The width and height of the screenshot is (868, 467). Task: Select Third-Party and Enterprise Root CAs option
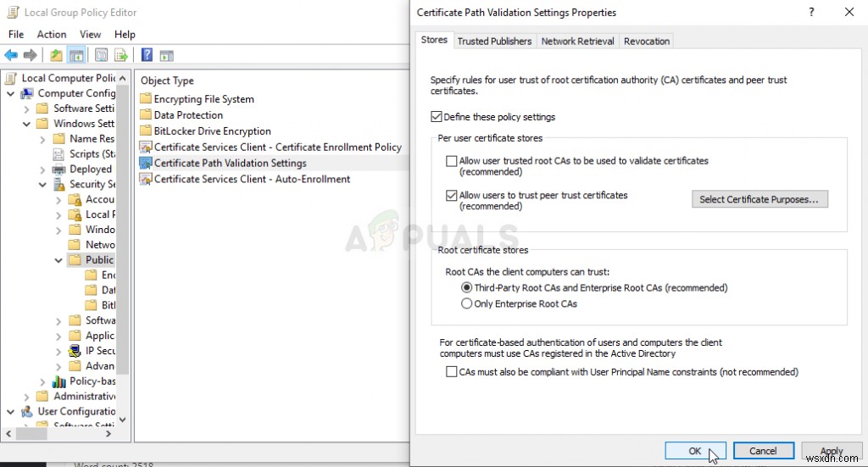pos(467,287)
